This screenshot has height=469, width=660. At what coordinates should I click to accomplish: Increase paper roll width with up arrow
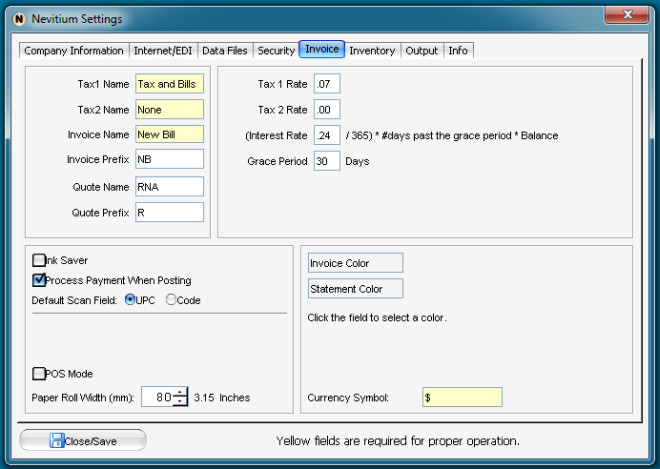pos(181,392)
